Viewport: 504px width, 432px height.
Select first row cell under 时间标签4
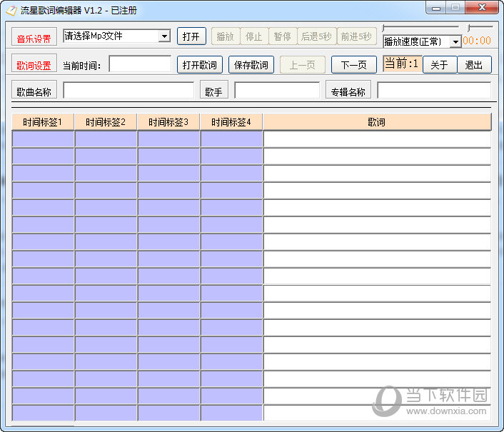(x=232, y=139)
